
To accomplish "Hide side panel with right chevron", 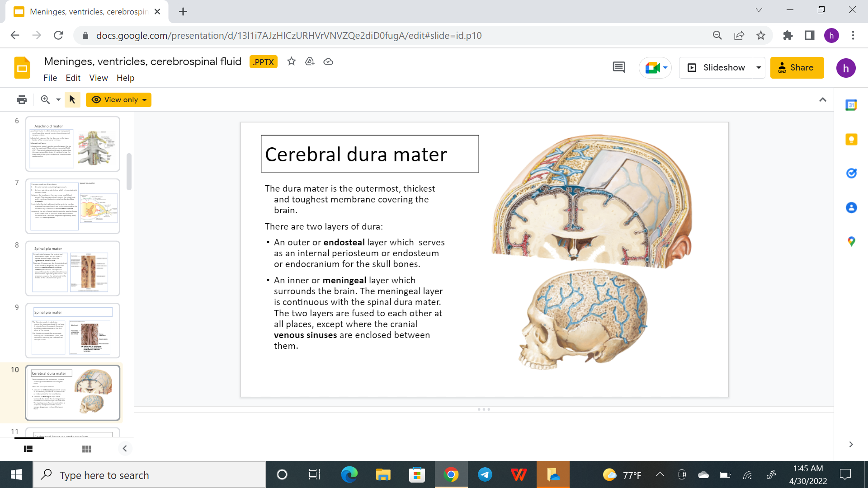I will 851,445.
